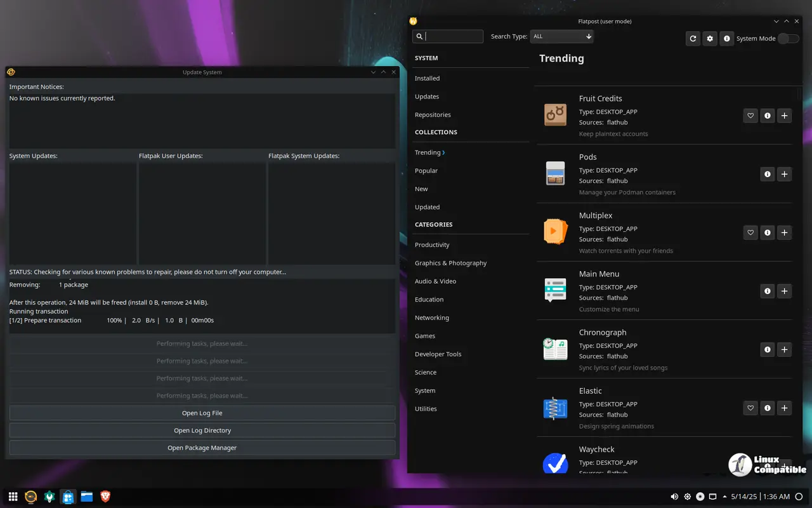
Task: Expand the Trending collection chevron
Action: tap(443, 152)
